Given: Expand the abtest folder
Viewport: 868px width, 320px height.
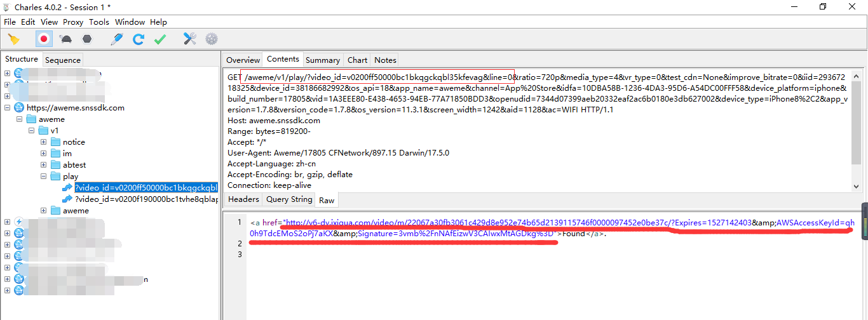Looking at the screenshot, I should (x=43, y=165).
